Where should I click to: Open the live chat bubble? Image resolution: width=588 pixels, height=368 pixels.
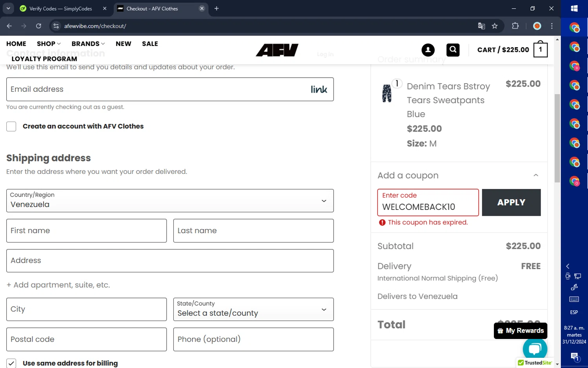point(535,348)
